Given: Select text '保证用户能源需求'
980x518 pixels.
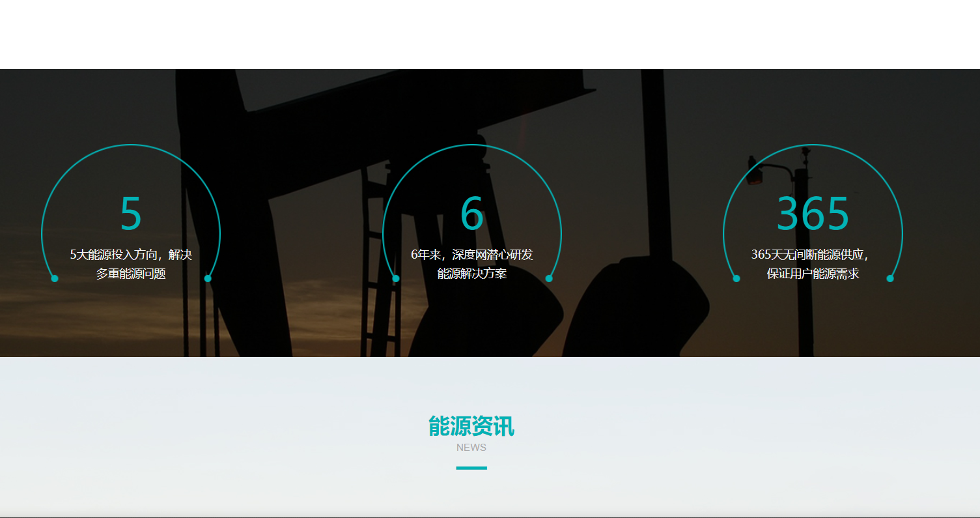Looking at the screenshot, I should click(813, 274).
